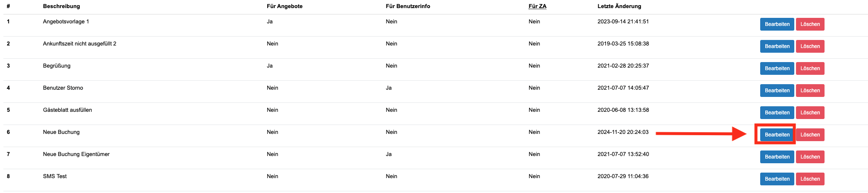This screenshot has height=193, width=868.
Task: Click the Letzte Änderung column header
Action: tap(619, 6)
